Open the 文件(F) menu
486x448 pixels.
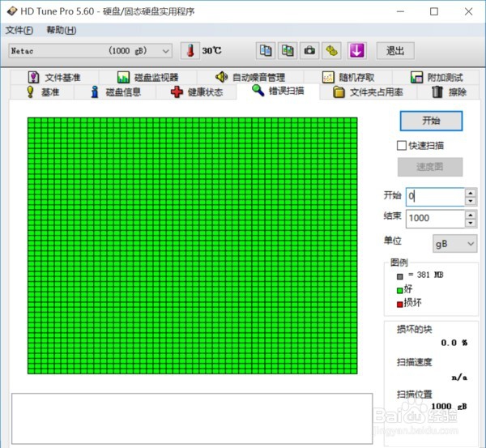(x=19, y=30)
